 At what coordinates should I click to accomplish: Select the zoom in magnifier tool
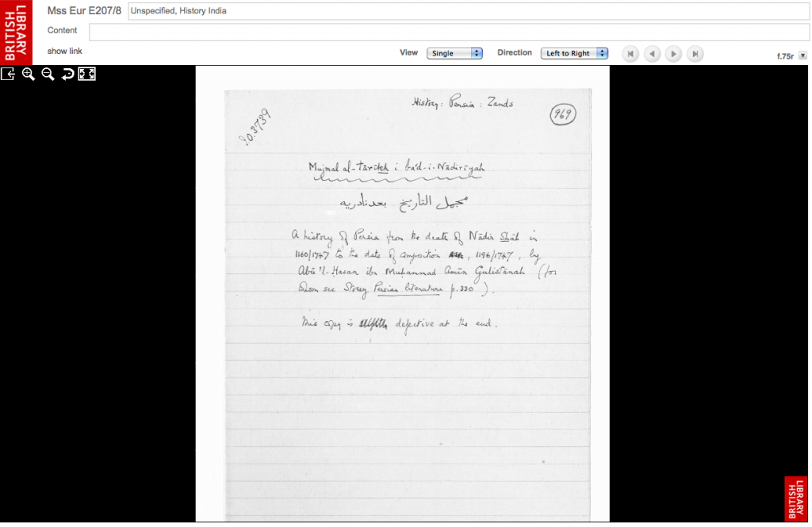29,74
